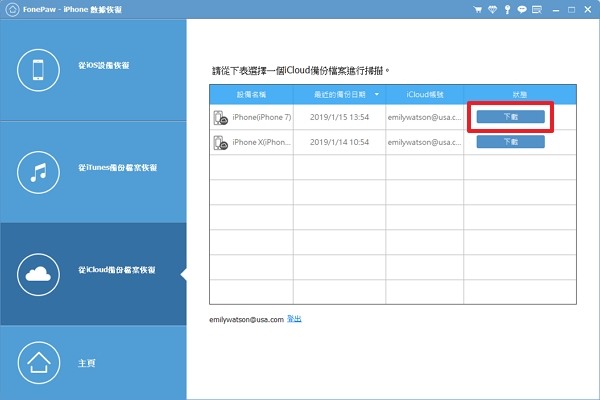Viewport: 600px width, 400px height.
Task: Click account cell in iPhone X row
Action: coord(424,142)
